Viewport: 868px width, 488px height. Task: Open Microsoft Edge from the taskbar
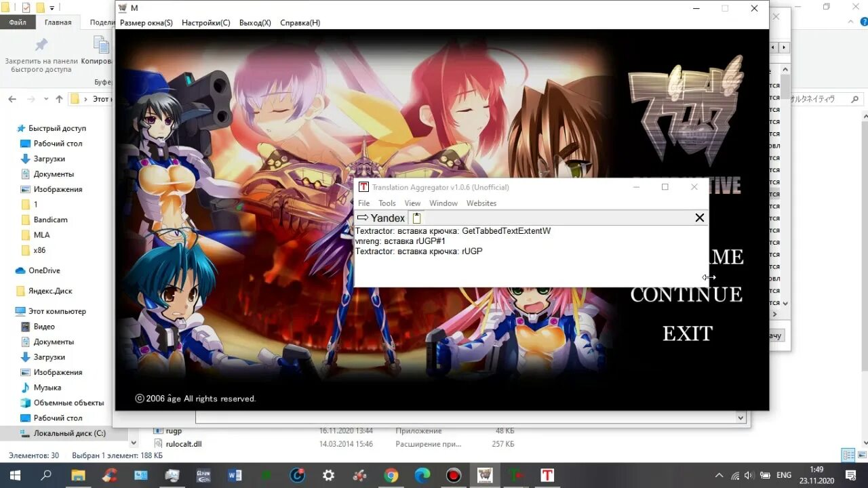click(422, 475)
